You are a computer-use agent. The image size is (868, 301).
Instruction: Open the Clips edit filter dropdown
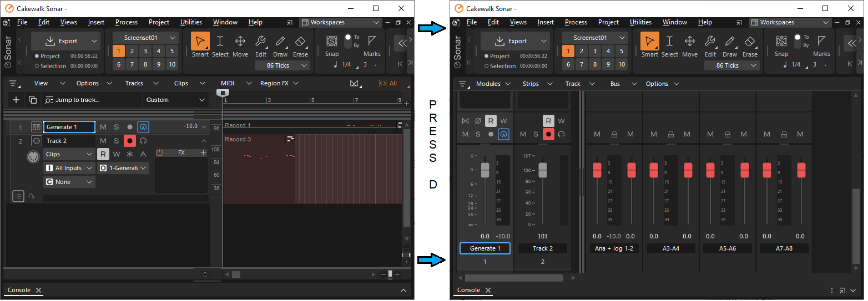tap(69, 154)
